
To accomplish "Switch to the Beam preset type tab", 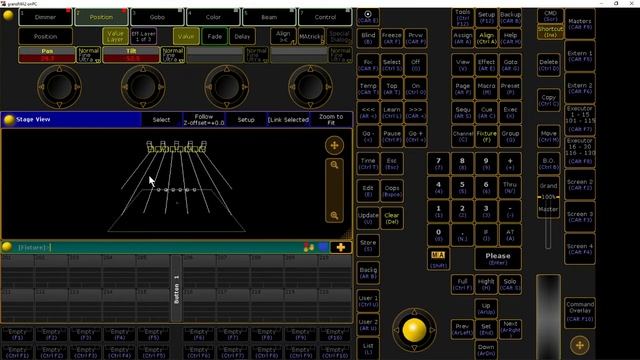I will pos(269,17).
